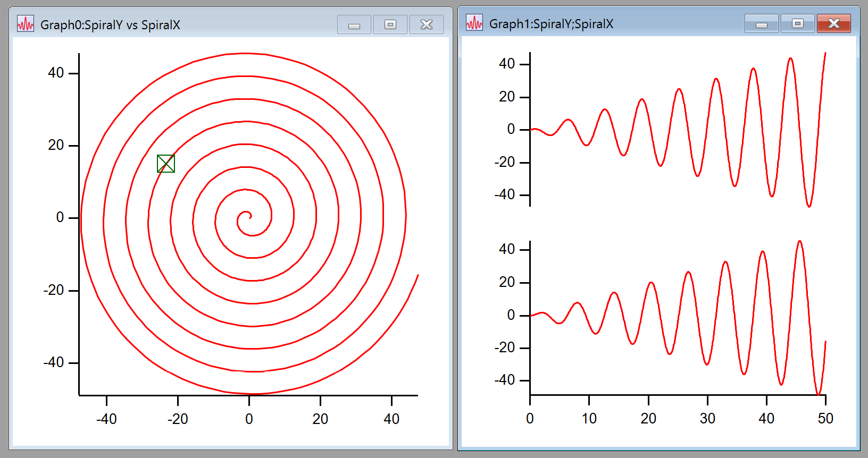The width and height of the screenshot is (868, 458).
Task: Click the -20 label on Graph0 bottom axis
Action: click(x=178, y=419)
